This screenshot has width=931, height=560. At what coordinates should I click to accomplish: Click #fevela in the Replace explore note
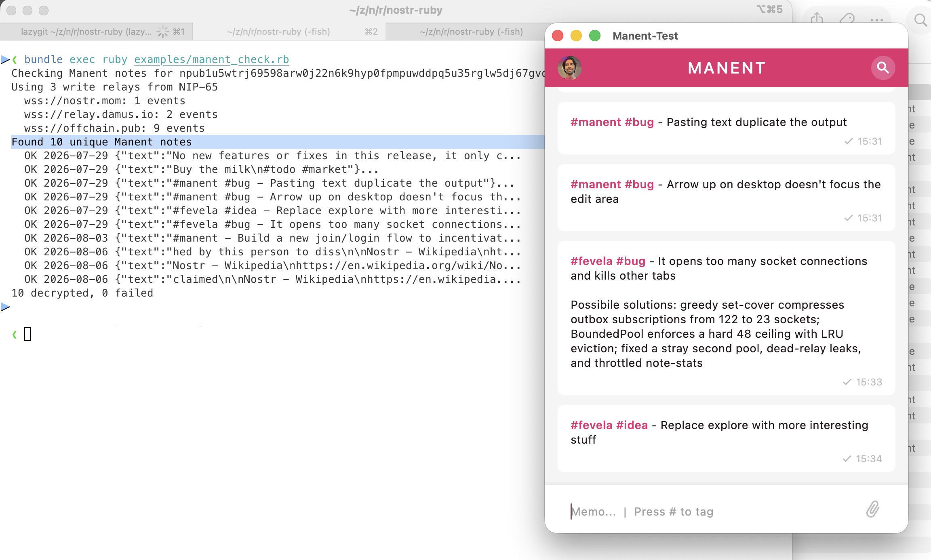point(592,425)
